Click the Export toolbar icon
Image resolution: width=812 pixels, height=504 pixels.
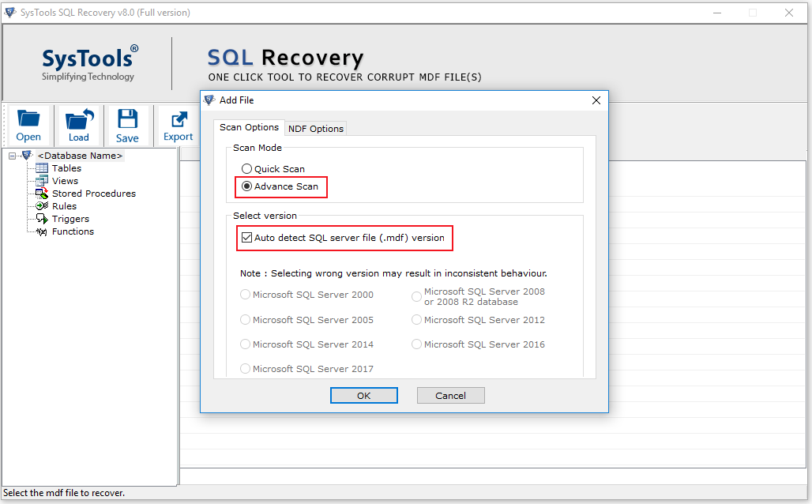point(179,119)
